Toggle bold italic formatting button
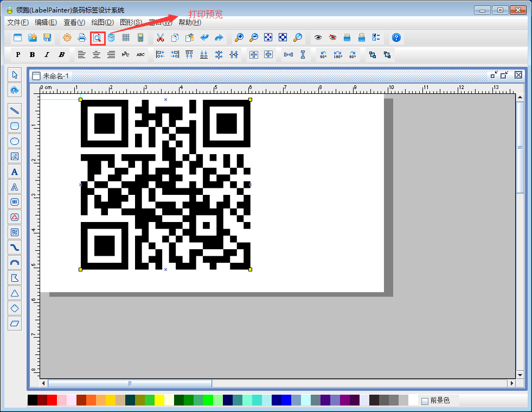Image resolution: width=532 pixels, height=412 pixels. pos(62,55)
